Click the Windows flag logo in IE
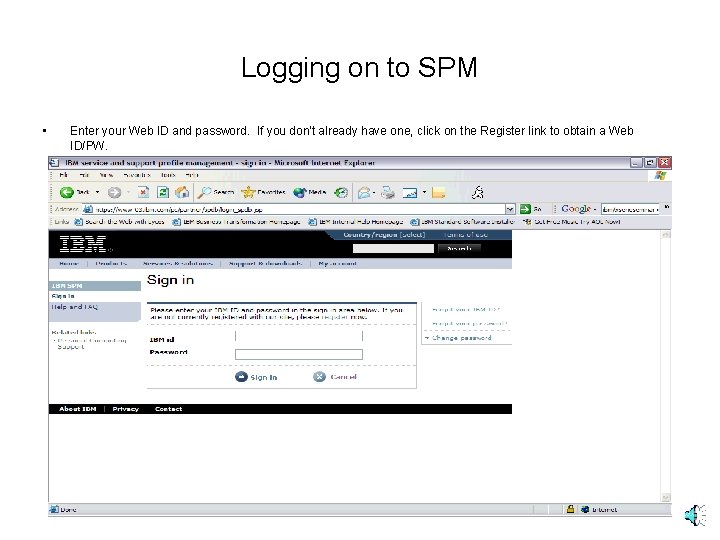This screenshot has width=720, height=540. point(660,175)
